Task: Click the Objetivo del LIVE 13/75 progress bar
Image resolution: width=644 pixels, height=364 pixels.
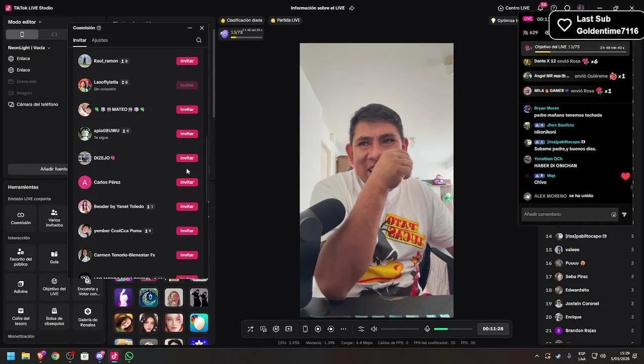Action: point(576,48)
